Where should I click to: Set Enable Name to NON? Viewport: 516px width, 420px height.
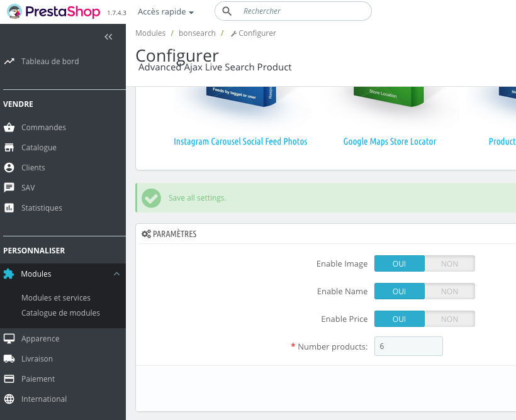[x=449, y=291]
